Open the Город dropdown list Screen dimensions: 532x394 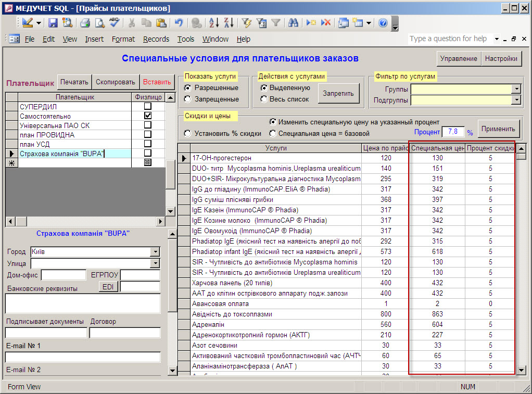coord(155,252)
